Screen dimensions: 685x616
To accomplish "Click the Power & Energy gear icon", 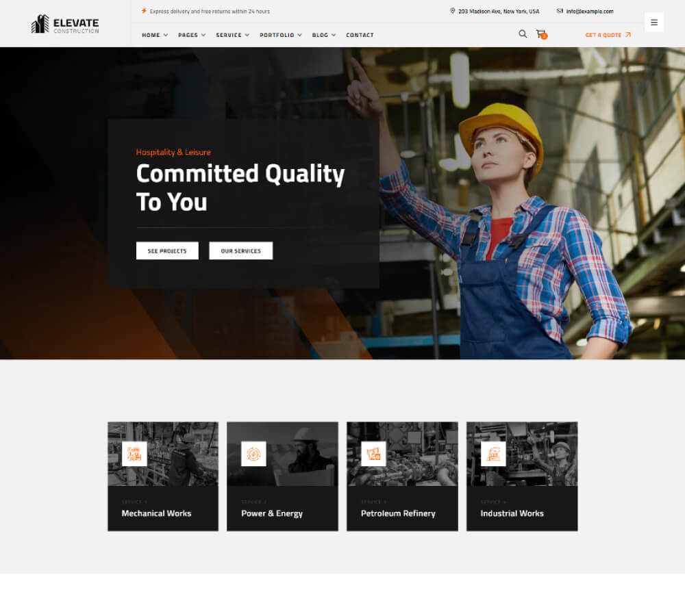I will (x=254, y=453).
